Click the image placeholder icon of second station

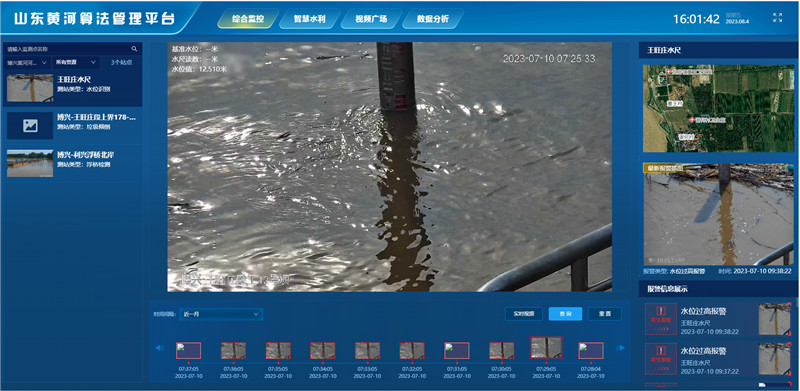[x=30, y=126]
